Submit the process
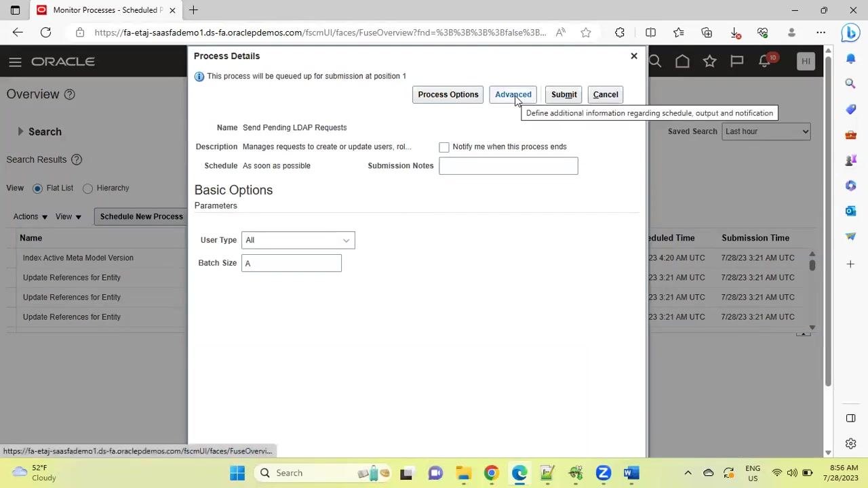Screen dimensions: 868x488 point(564,94)
